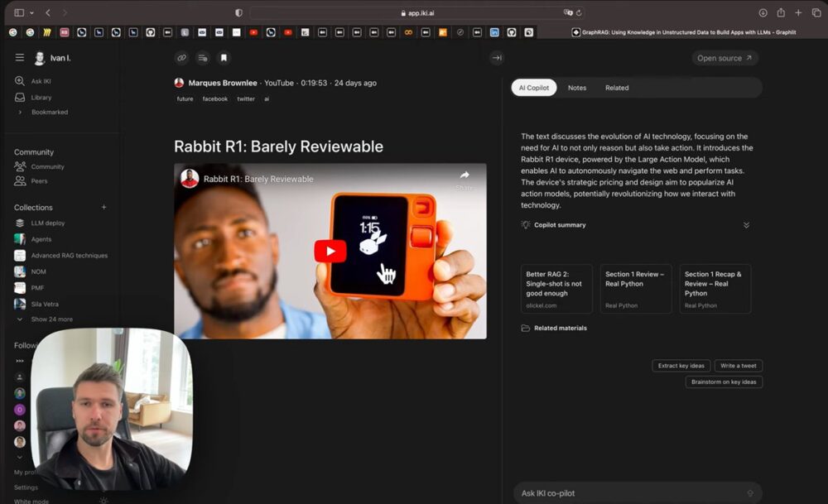The height and width of the screenshot is (504, 828).
Task: Click the add-to-collection list icon
Action: [x=203, y=58]
